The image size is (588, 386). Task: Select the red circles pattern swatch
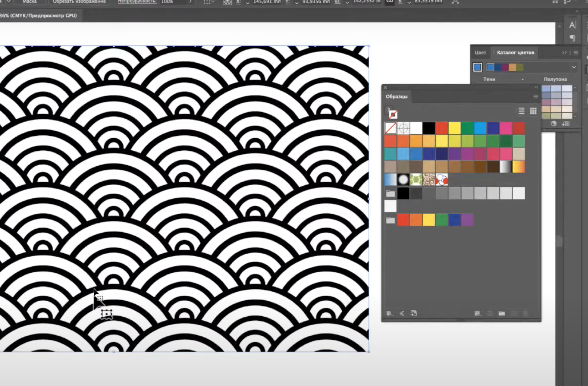point(442,180)
